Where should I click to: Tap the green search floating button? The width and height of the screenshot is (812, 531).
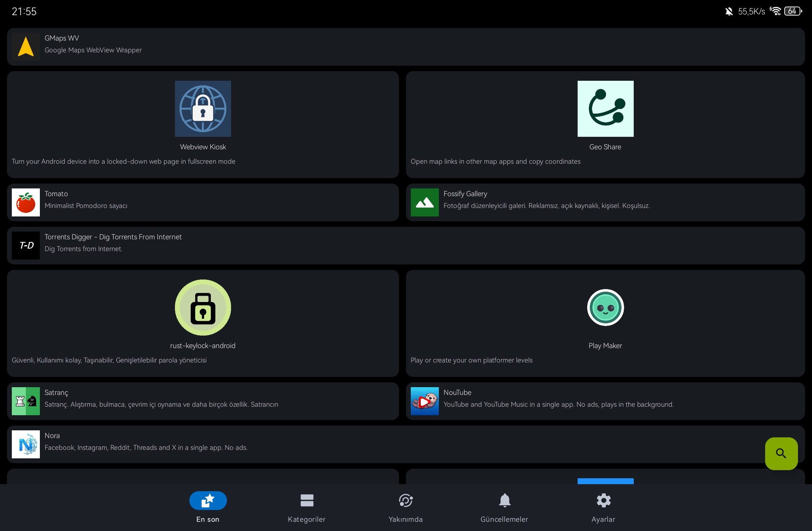(x=781, y=454)
